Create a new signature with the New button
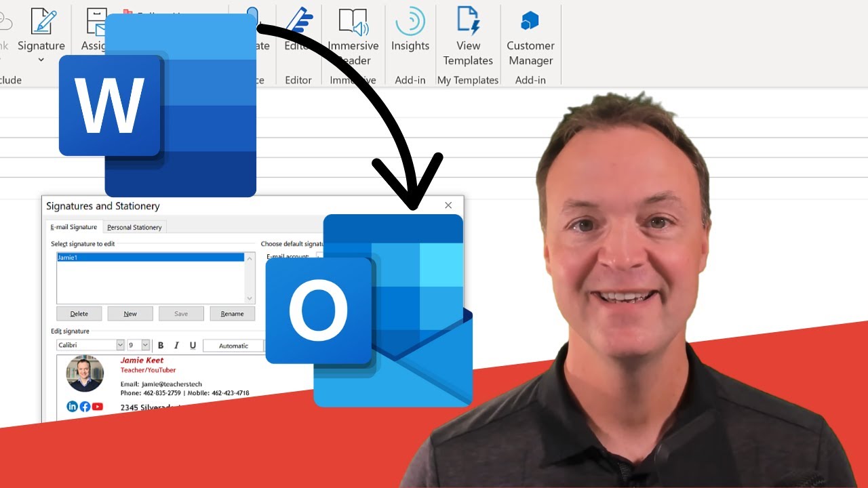Screen dimensions: 868x488 click(130, 313)
